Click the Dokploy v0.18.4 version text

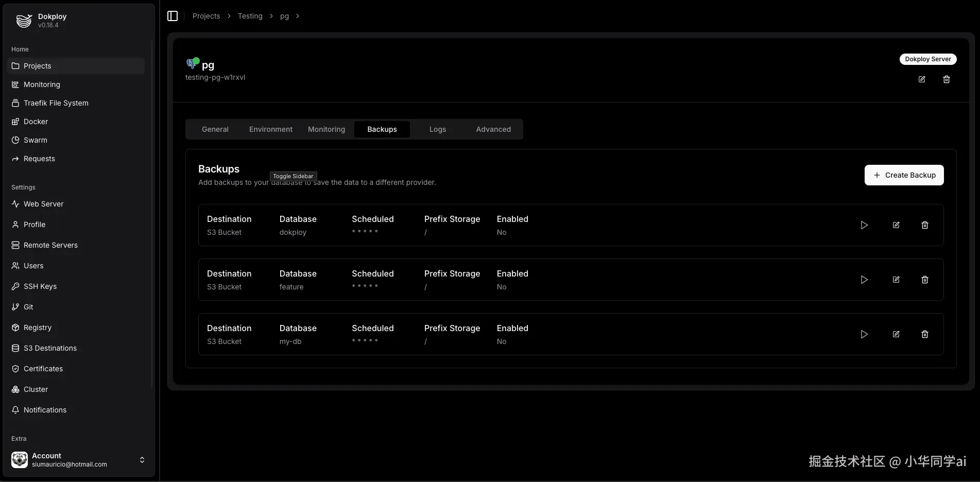(48, 25)
